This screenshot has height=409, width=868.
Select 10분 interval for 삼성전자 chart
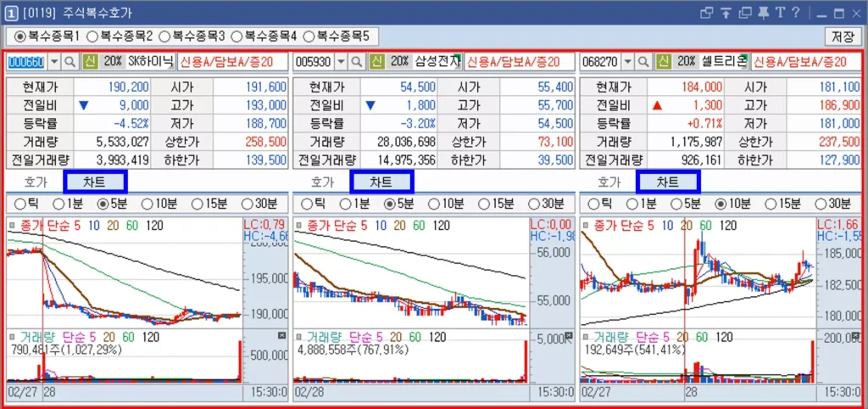click(x=434, y=204)
